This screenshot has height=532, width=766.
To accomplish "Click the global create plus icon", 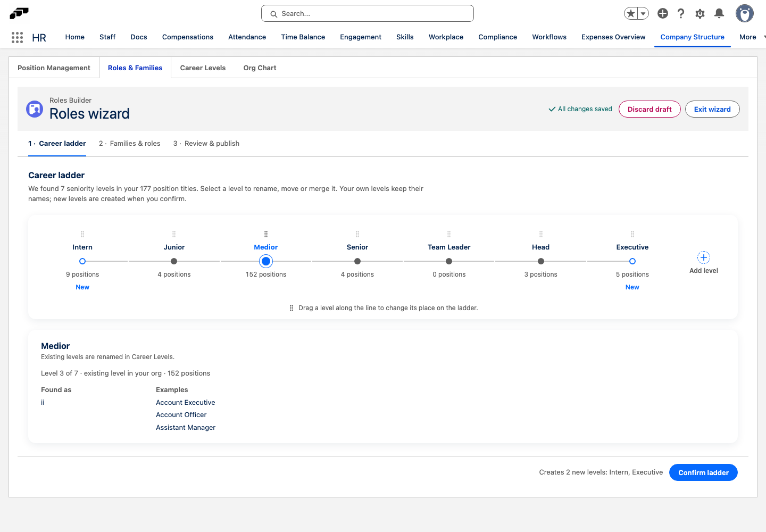I will click(663, 13).
